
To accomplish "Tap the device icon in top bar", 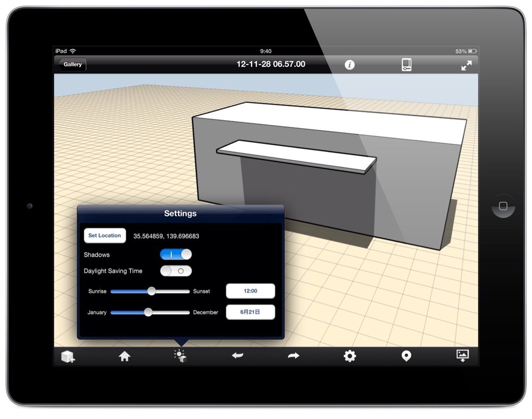I will (406, 65).
